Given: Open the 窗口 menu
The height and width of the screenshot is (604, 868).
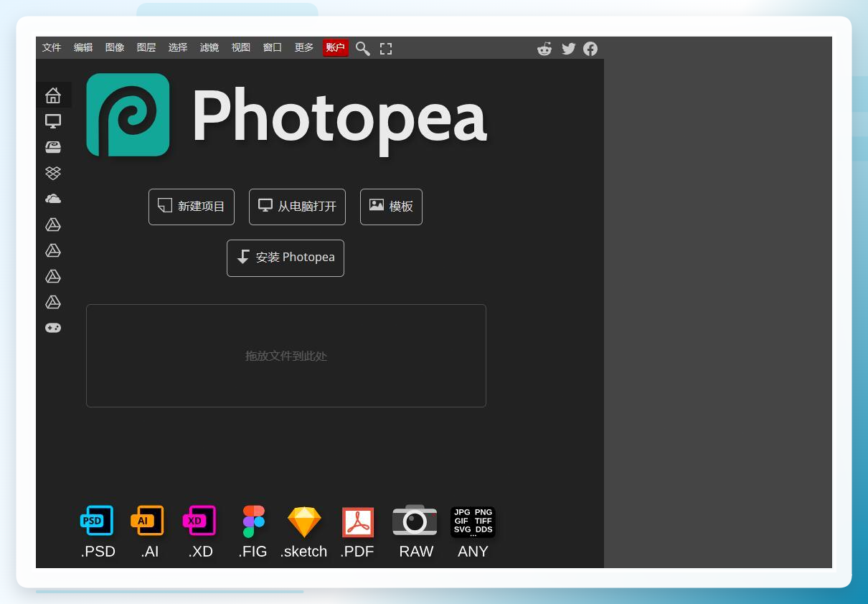Looking at the screenshot, I should pos(273,48).
